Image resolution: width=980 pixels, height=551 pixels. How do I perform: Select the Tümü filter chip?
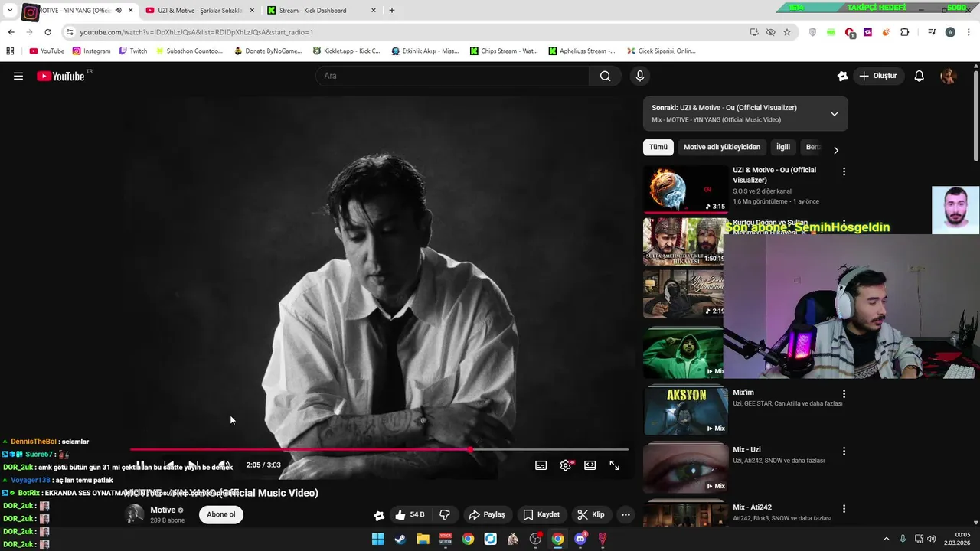[658, 147]
